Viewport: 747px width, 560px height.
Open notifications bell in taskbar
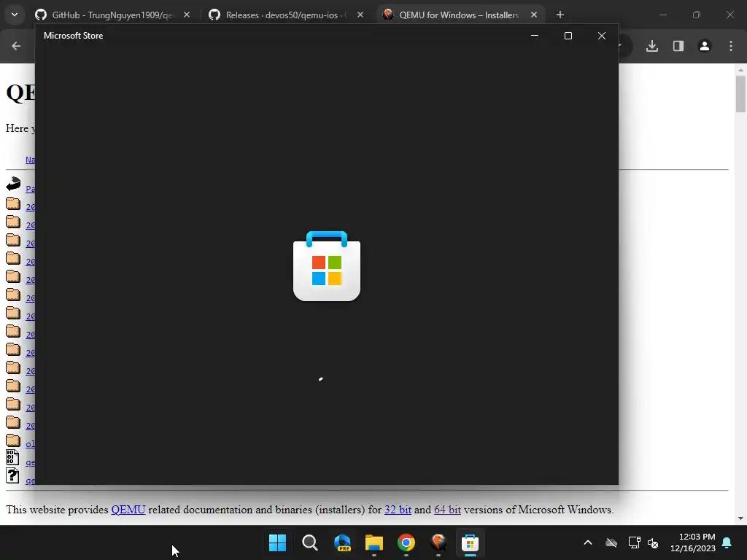tap(727, 542)
